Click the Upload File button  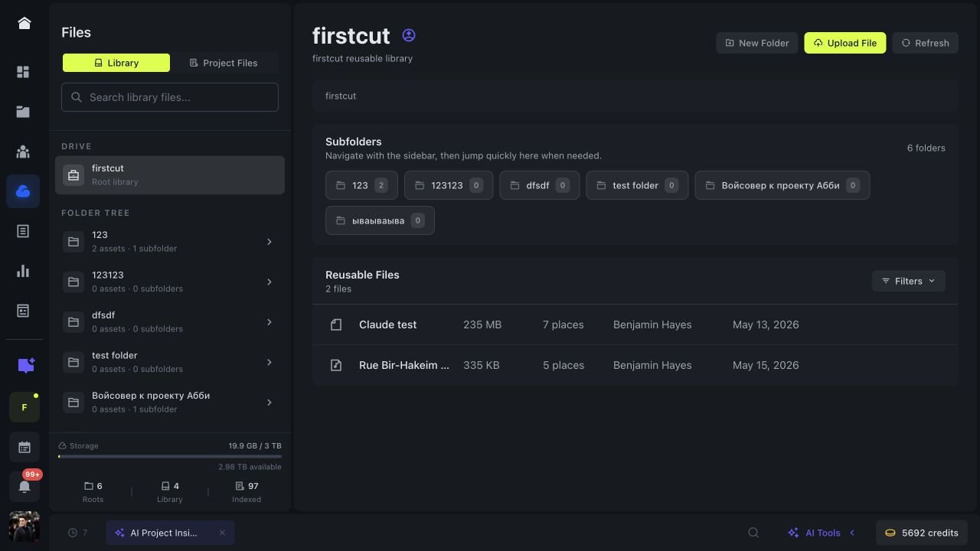[x=845, y=43]
